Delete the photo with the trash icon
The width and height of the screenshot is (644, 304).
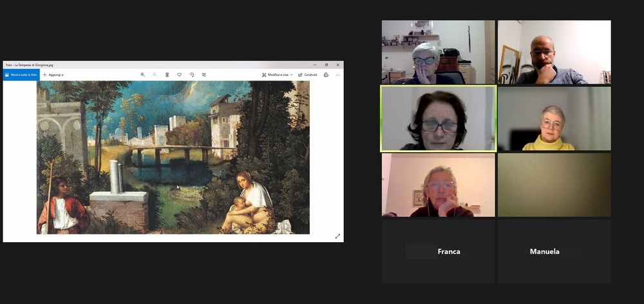[167, 75]
